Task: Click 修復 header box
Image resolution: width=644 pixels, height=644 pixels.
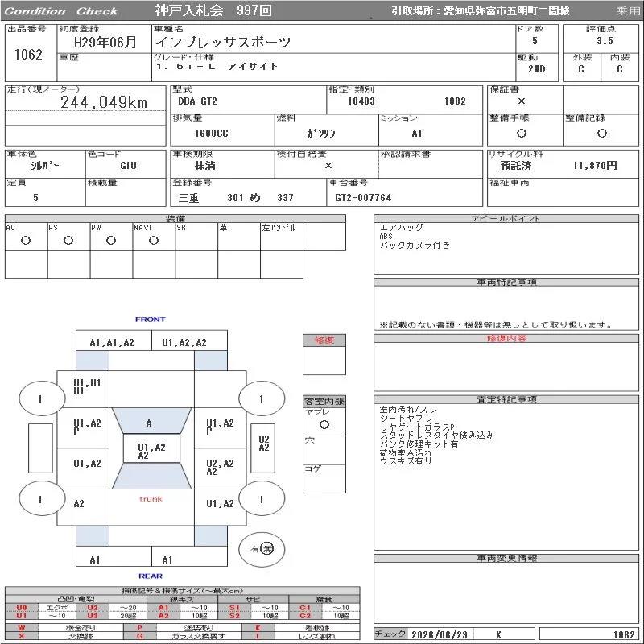Action: (x=324, y=340)
